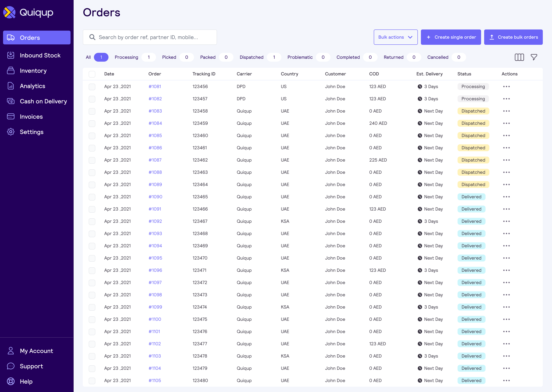This screenshot has width=552, height=392.
Task: Open Inbound Stock from the sidebar
Action: 40,55
